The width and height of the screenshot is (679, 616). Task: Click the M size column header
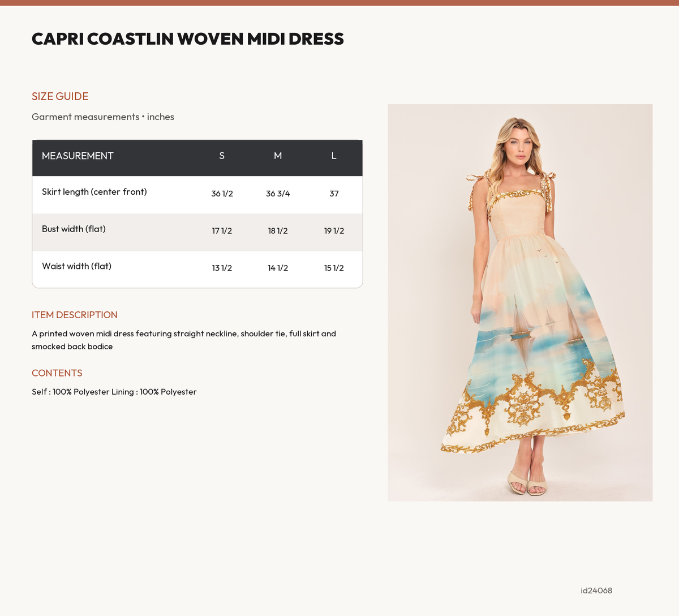[x=278, y=156]
